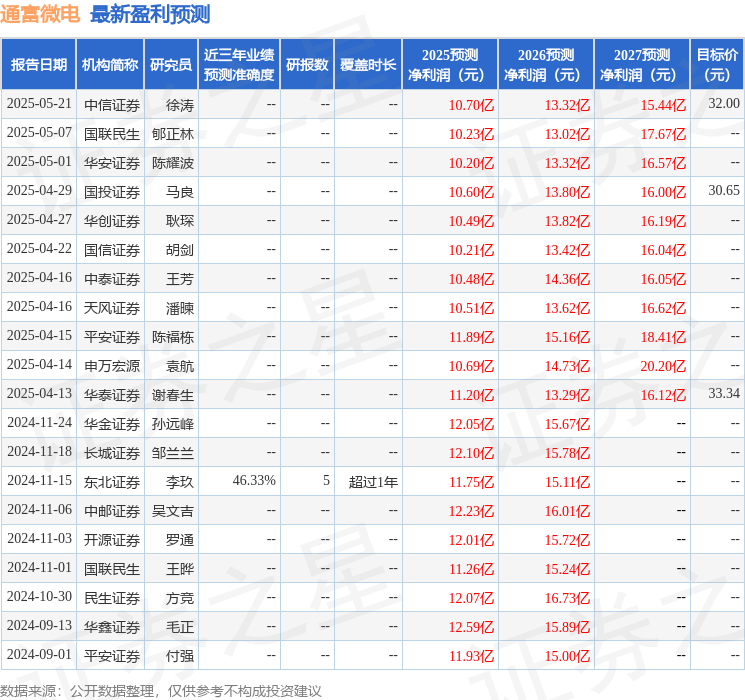Image resolution: width=745 pixels, height=700 pixels.
Task: Click the 12.10亿 2025 forecast value
Action: 471,453
